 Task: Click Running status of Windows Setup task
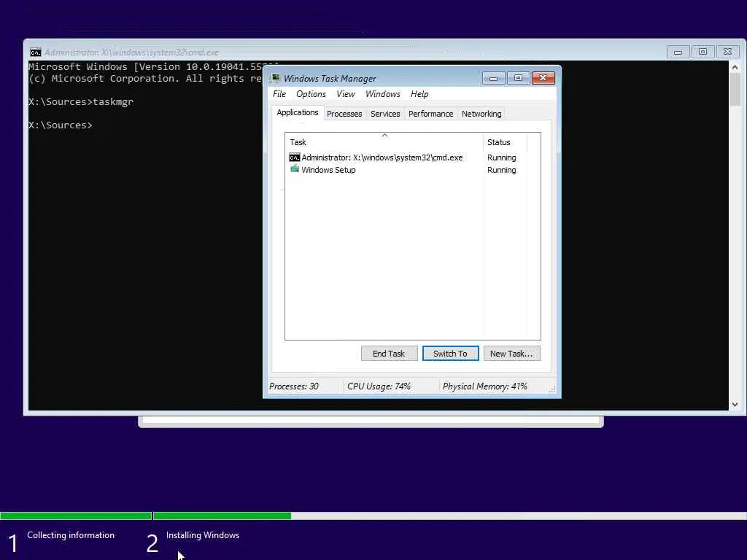(x=501, y=170)
